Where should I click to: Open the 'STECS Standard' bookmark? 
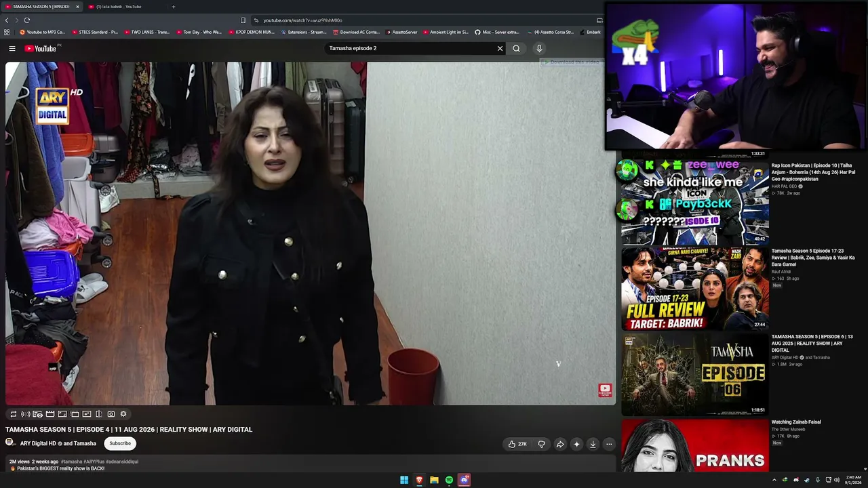94,32
